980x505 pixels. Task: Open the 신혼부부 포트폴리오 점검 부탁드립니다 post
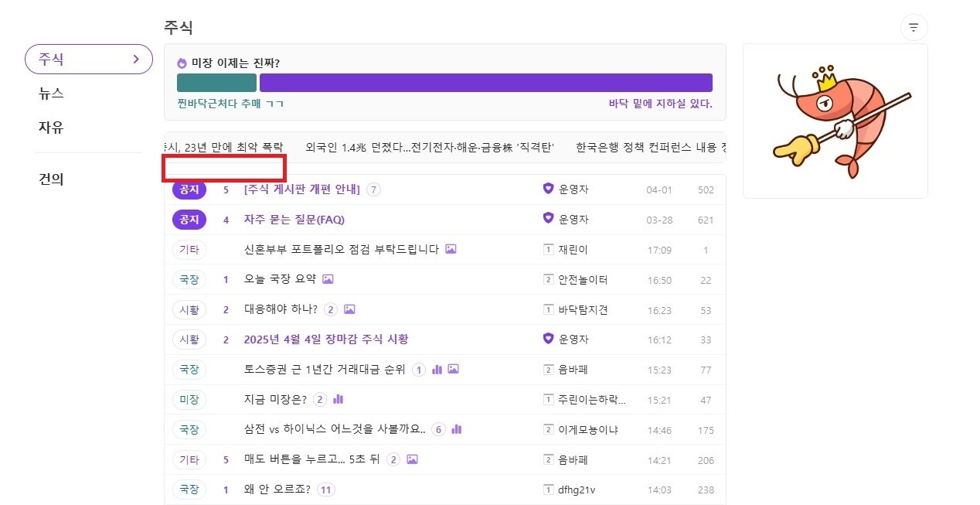[x=341, y=249]
